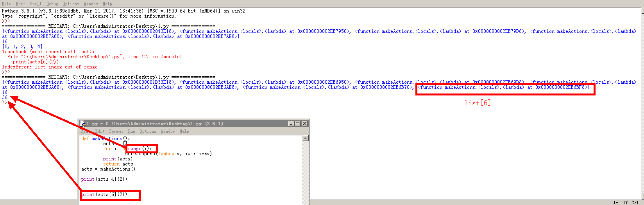The width and height of the screenshot is (644, 205).
Task: Click the Python icon in editor title bar
Action: (x=84, y=124)
